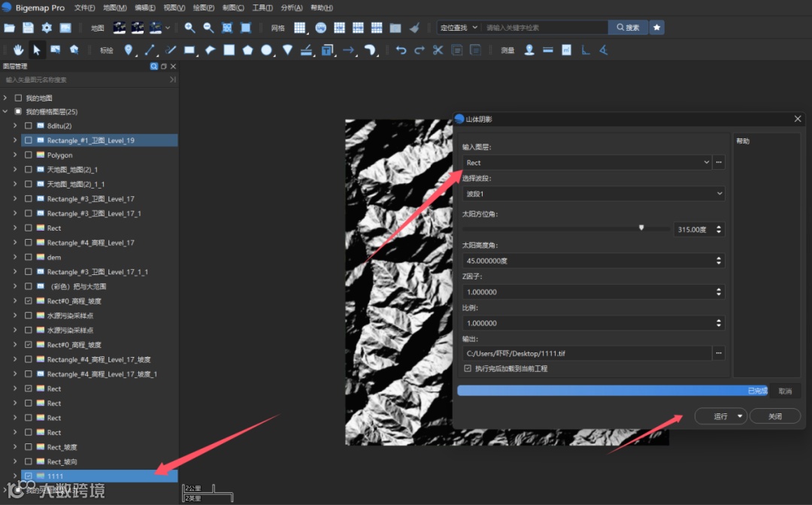812x505 pixels.
Task: Click the measure area m² icon
Action: pyautogui.click(x=567, y=50)
